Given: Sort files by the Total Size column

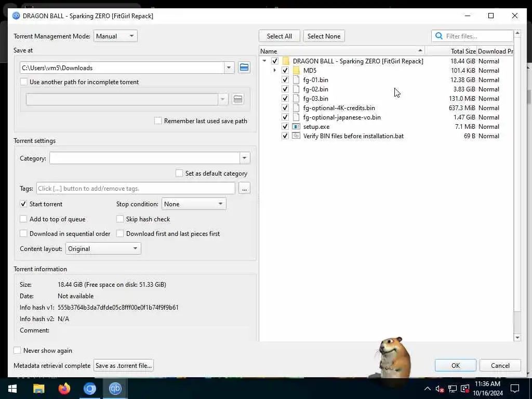Looking at the screenshot, I should click(451, 51).
